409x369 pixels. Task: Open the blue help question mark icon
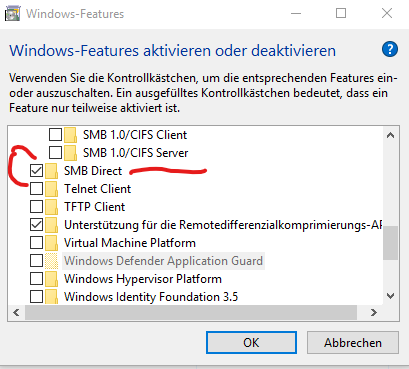click(x=390, y=50)
